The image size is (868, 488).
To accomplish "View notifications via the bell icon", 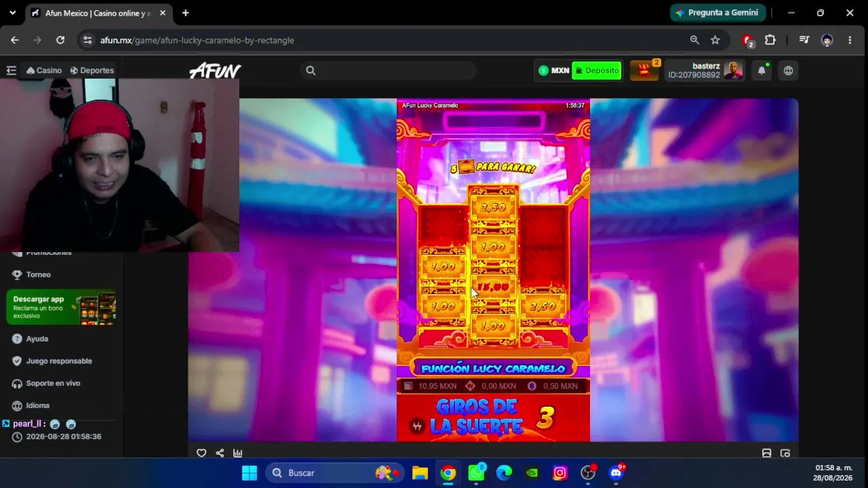I will (x=762, y=70).
